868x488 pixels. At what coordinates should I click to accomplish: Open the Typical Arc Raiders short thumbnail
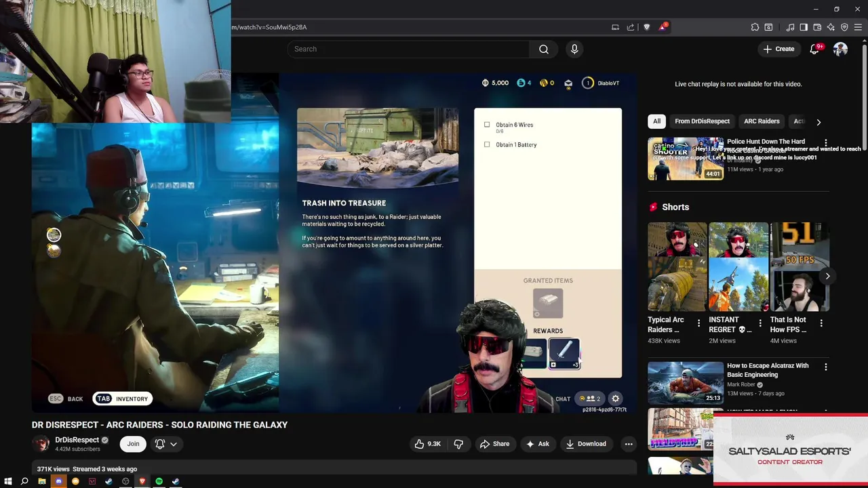[x=677, y=267]
